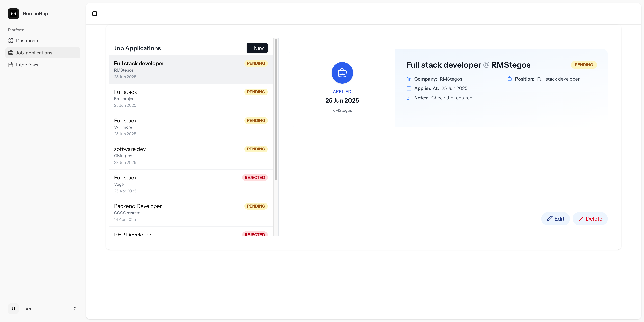Click the 'User' name text
The width and height of the screenshot is (644, 322).
point(26,309)
